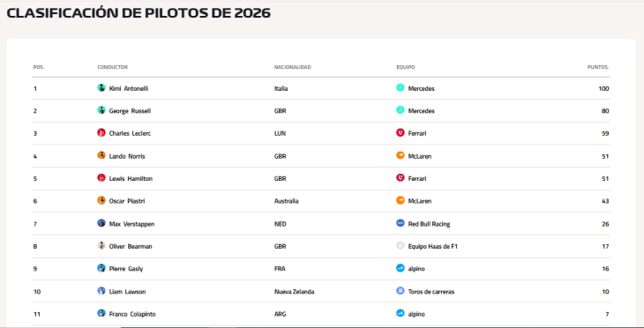
Task: Open the Ferrari team link in Charles Leclerc's row
Action: (417, 133)
